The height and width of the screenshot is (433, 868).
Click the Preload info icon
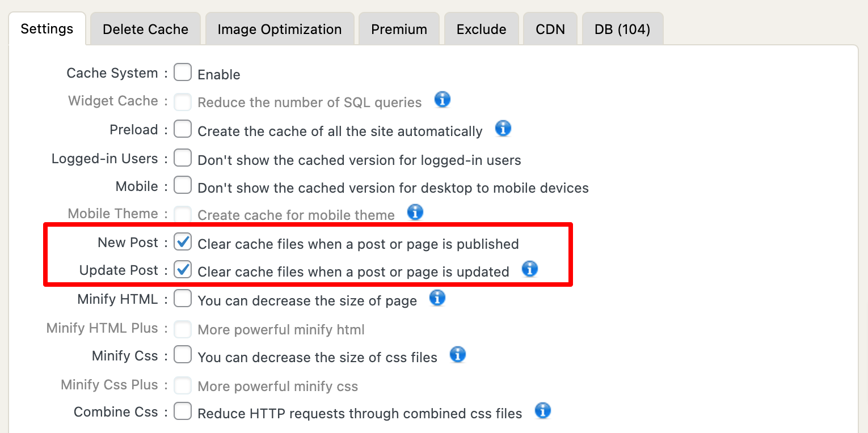coord(503,129)
